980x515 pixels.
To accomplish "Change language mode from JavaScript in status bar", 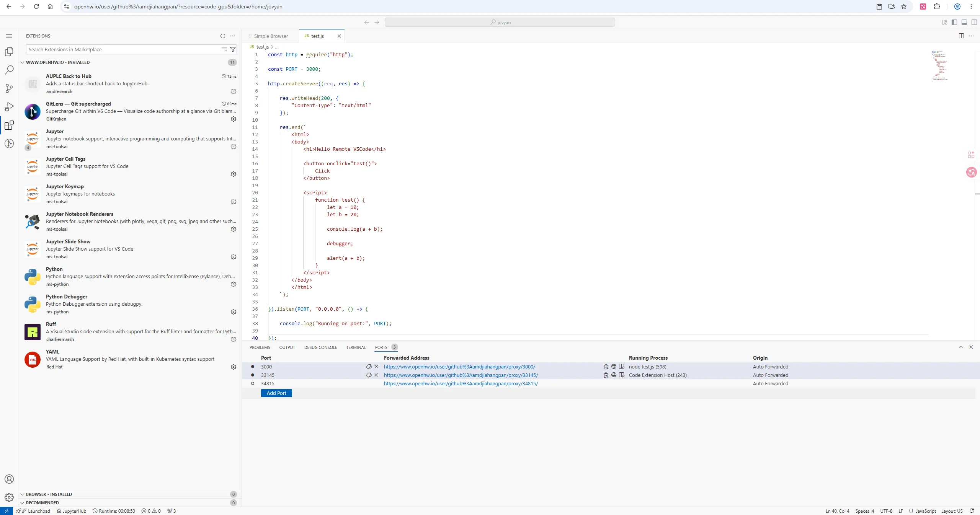I will pos(926,511).
